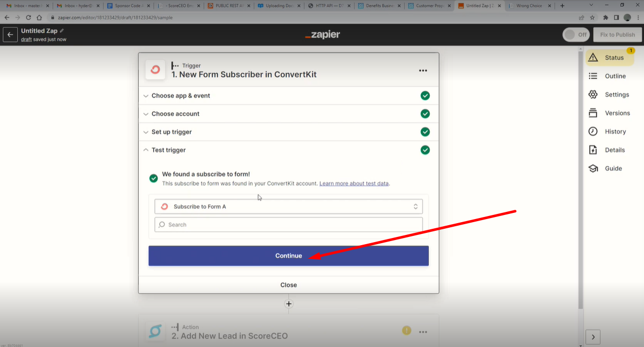Open the browser three-dot menu
The image size is (644, 347).
point(637,17)
